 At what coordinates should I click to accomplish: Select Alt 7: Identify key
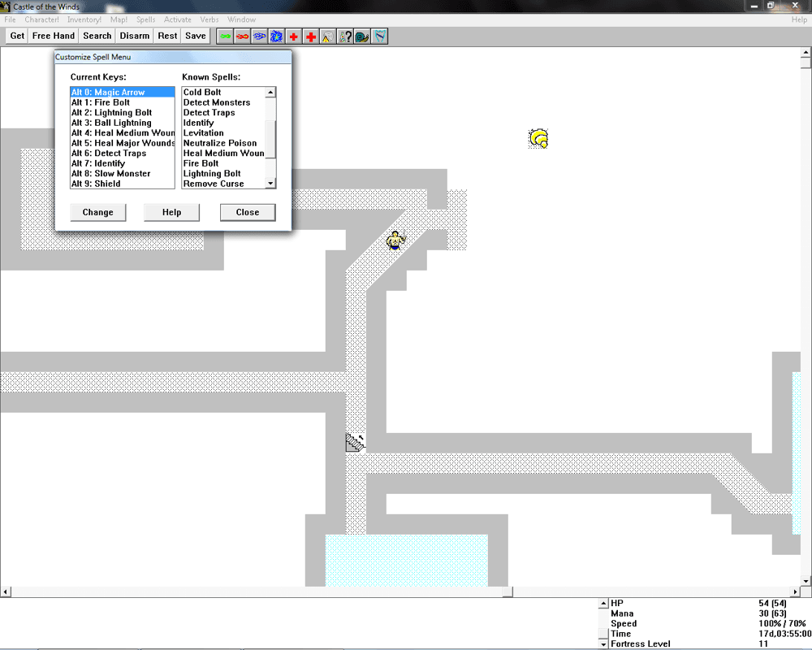click(x=123, y=163)
